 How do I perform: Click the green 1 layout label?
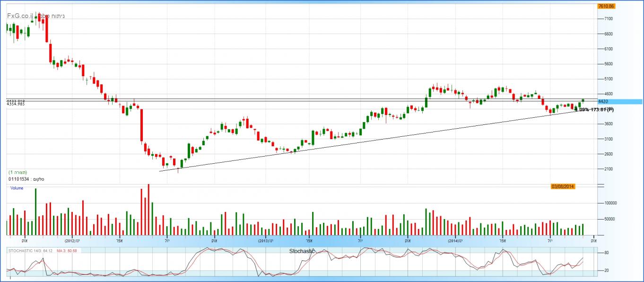(x=18, y=172)
